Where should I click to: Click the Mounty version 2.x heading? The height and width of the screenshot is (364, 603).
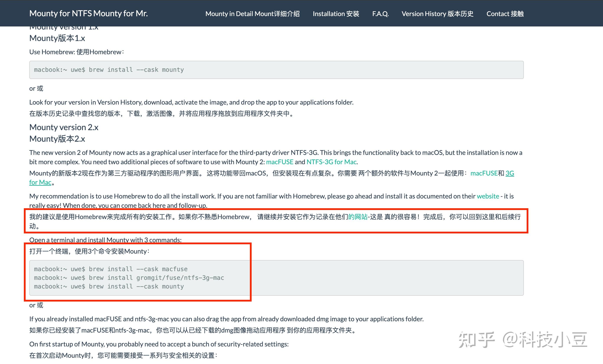(x=64, y=127)
